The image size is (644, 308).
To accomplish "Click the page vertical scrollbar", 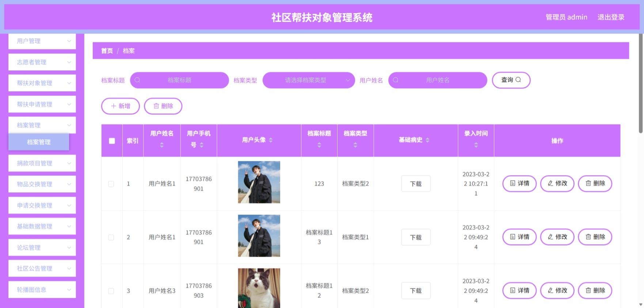I will coord(641,84).
